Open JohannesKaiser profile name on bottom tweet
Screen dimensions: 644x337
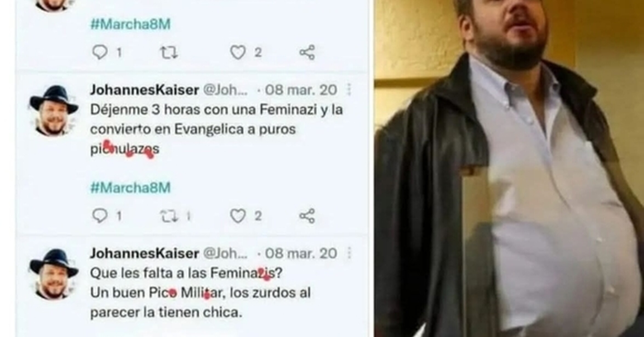(x=144, y=253)
